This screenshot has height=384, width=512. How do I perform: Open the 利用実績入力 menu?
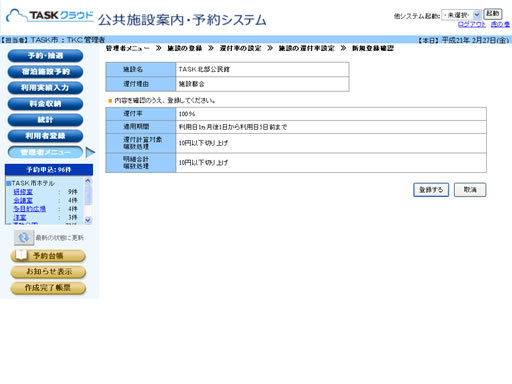click(x=45, y=88)
